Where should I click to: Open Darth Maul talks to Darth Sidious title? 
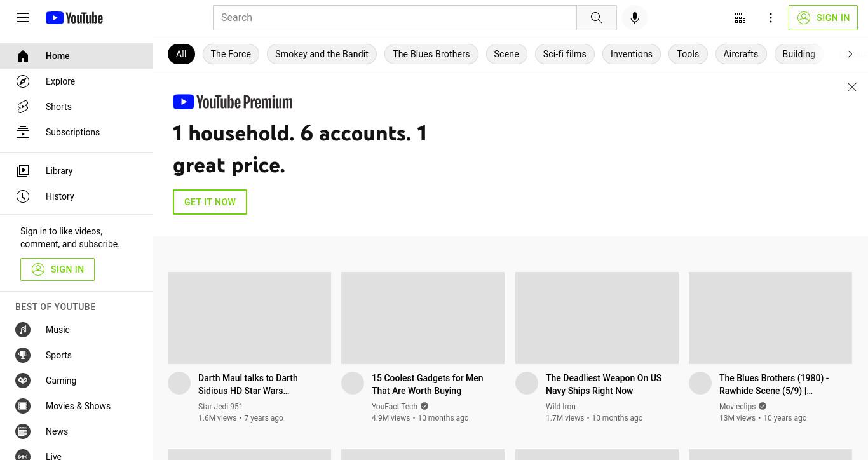[248, 384]
